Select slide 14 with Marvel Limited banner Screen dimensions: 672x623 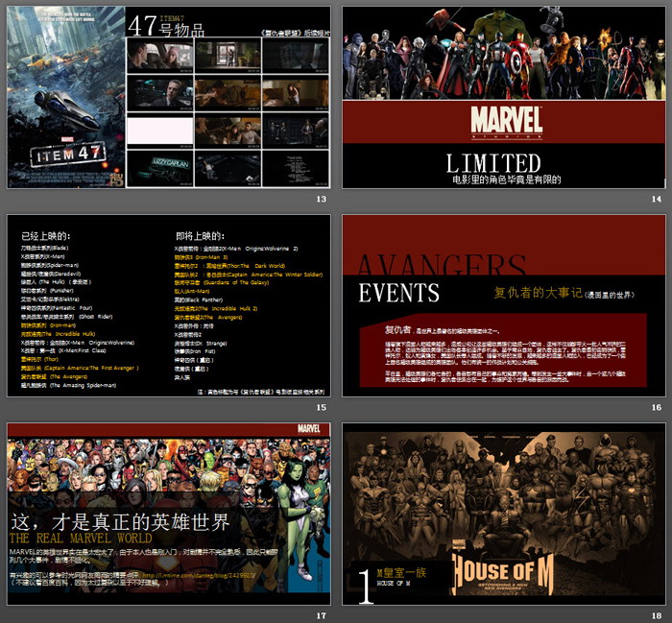504,97
